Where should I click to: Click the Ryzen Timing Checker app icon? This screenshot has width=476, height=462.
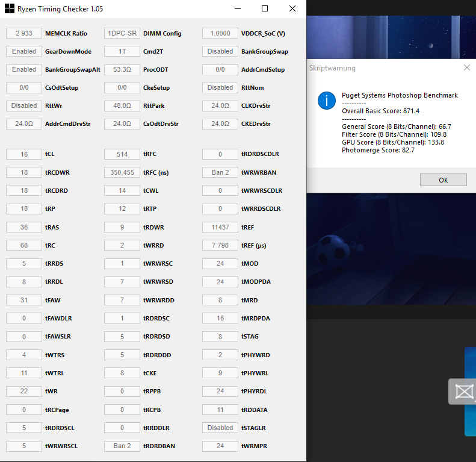(10, 8)
